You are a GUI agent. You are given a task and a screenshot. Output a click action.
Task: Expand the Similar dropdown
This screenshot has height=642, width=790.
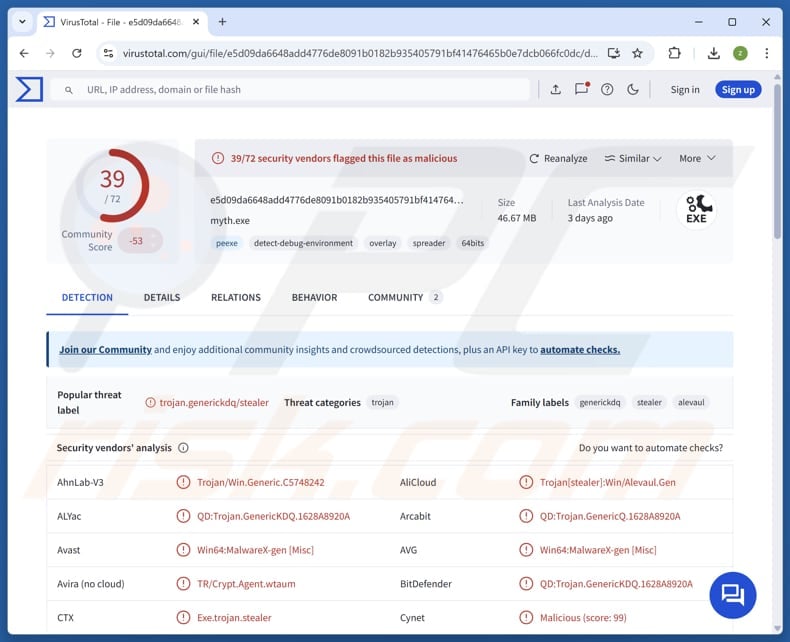pyautogui.click(x=633, y=158)
